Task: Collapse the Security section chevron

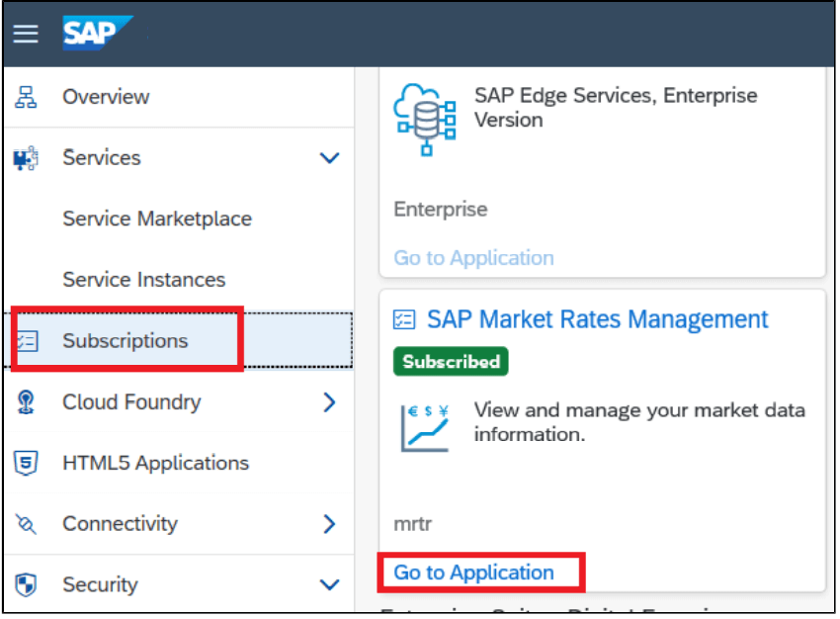Action: tap(329, 584)
